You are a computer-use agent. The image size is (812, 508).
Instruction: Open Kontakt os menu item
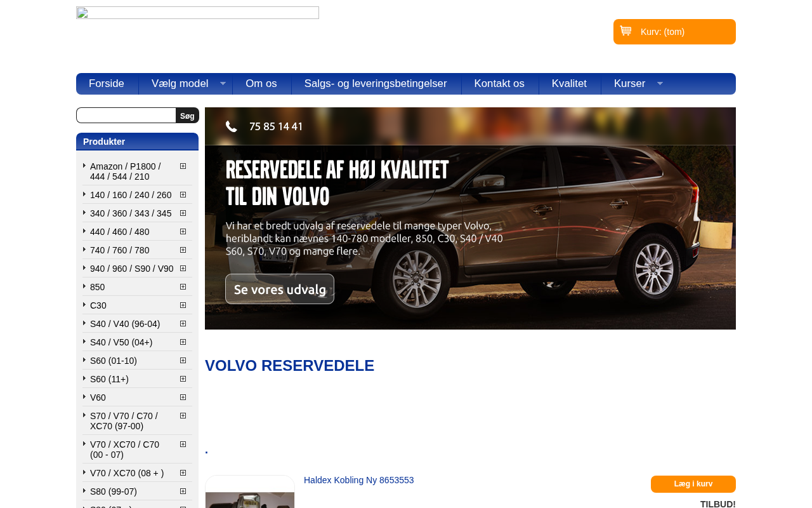(499, 84)
